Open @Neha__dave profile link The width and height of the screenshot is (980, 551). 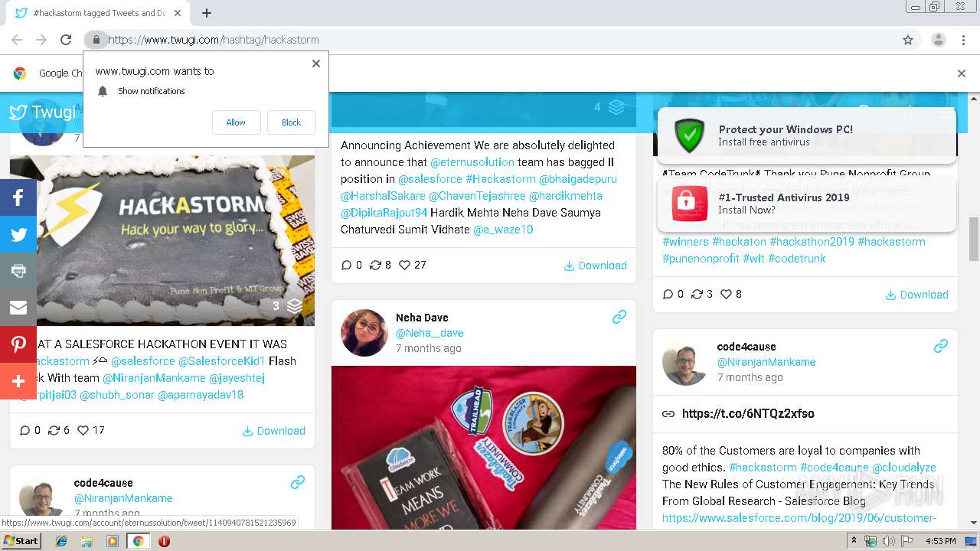[430, 333]
